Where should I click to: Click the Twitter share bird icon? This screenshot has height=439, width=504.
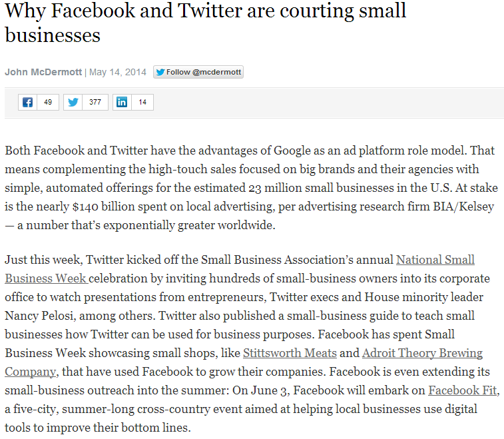(73, 102)
